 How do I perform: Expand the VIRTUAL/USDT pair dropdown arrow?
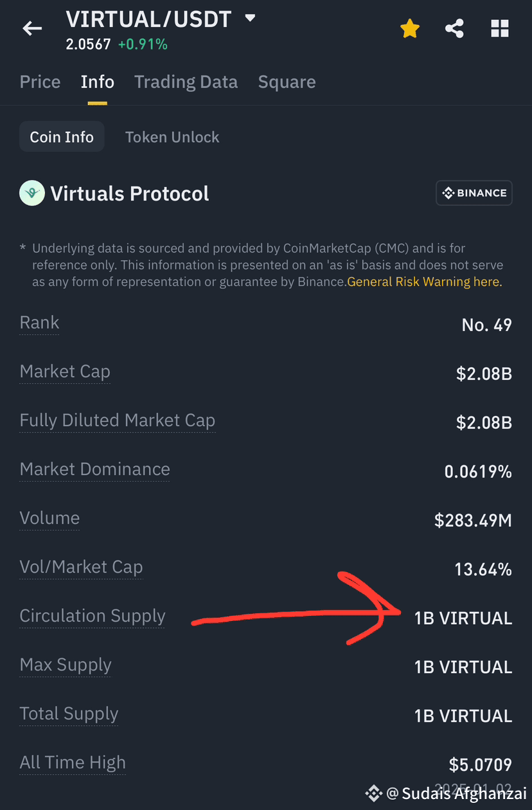pos(251,18)
